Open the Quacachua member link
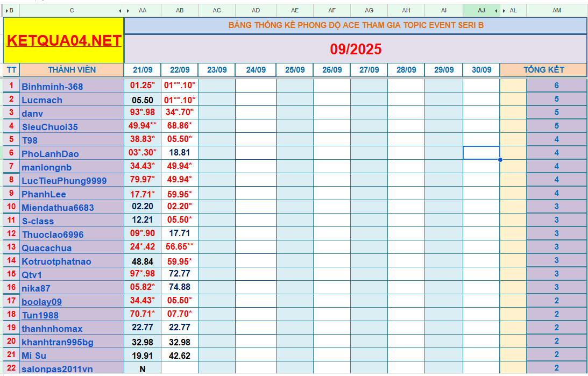The width and height of the screenshot is (588, 376). (46, 248)
